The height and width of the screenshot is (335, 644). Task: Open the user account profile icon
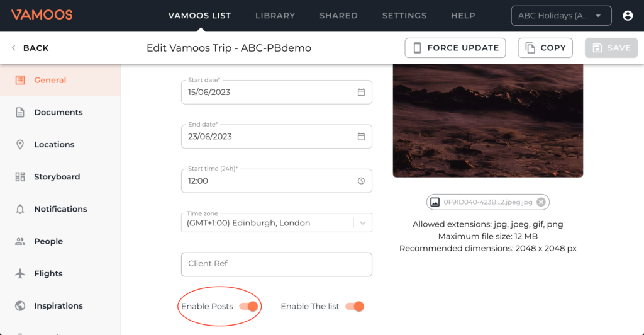pyautogui.click(x=628, y=16)
